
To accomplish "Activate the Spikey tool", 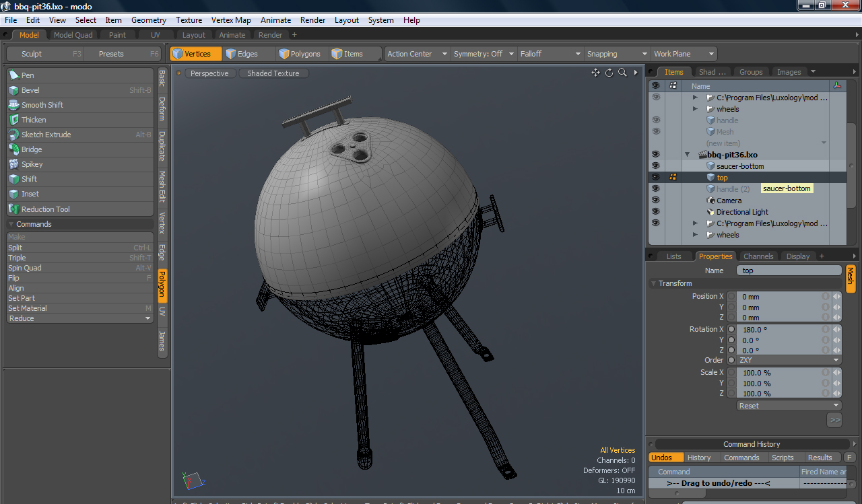I will click(x=80, y=164).
